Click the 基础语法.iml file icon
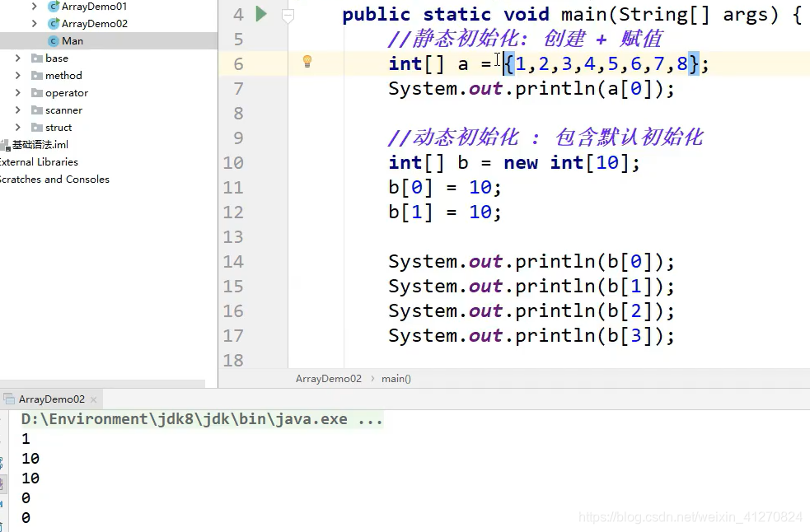The width and height of the screenshot is (810, 532). (x=5, y=145)
